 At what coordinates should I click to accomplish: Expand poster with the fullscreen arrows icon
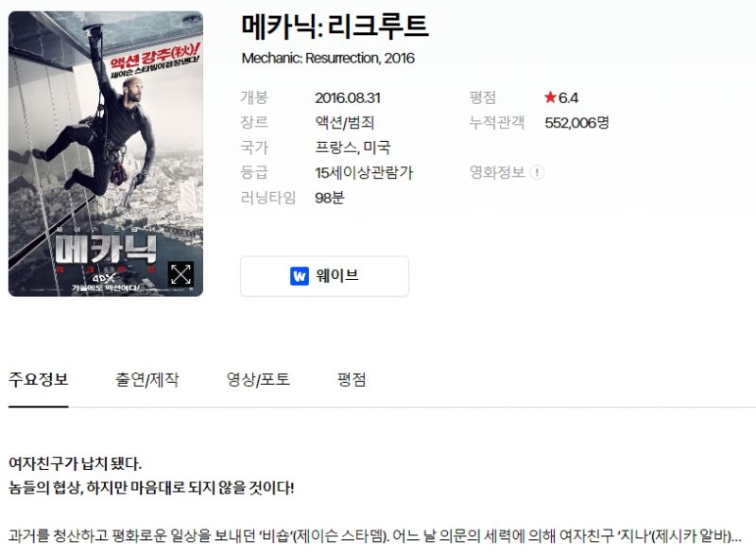[x=180, y=274]
